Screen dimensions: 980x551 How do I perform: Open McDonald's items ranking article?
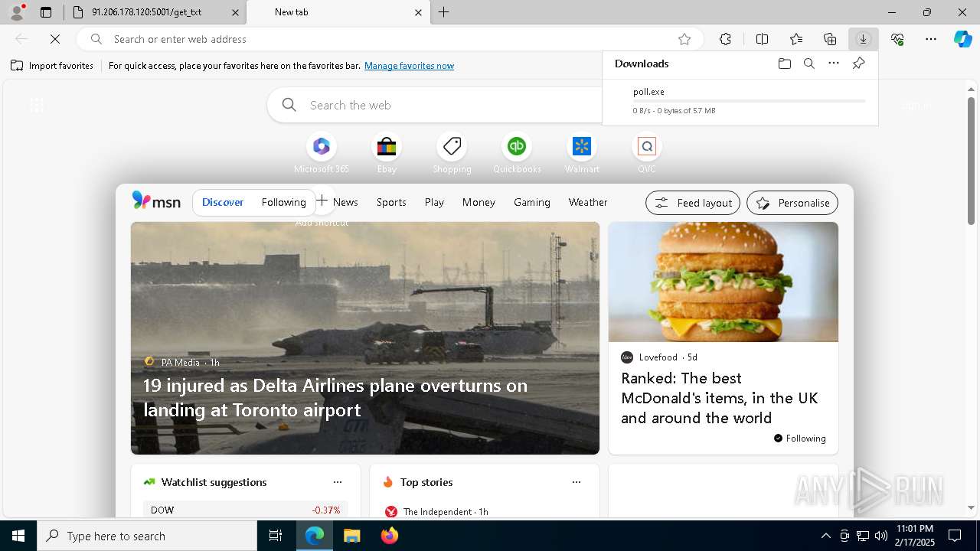pos(720,398)
